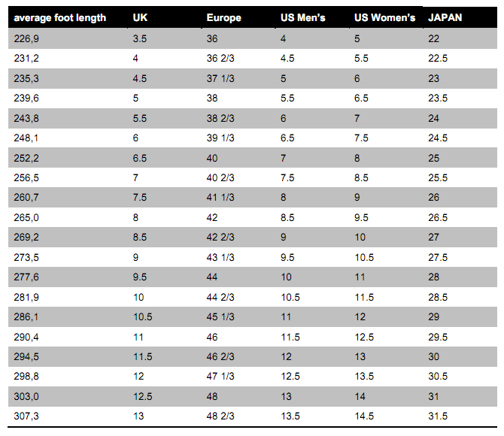The image size is (504, 436).
Task: Select the 252,2 foot length cell
Action: click(26, 158)
